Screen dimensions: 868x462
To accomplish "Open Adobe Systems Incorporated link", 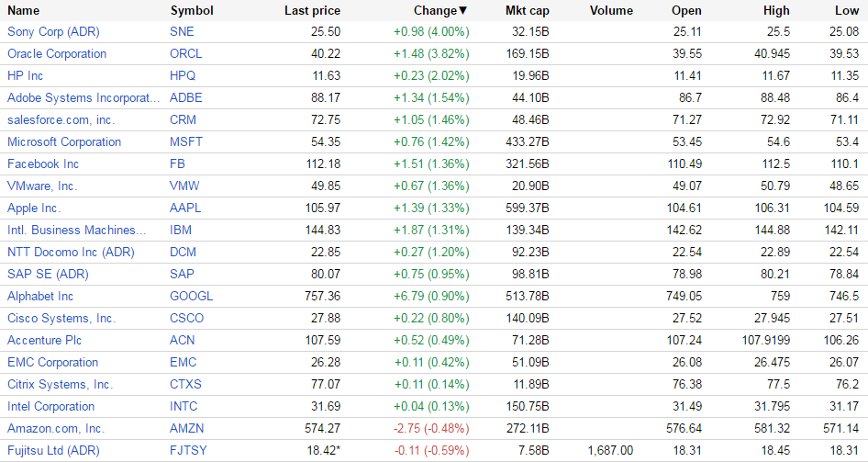I will click(x=83, y=97).
